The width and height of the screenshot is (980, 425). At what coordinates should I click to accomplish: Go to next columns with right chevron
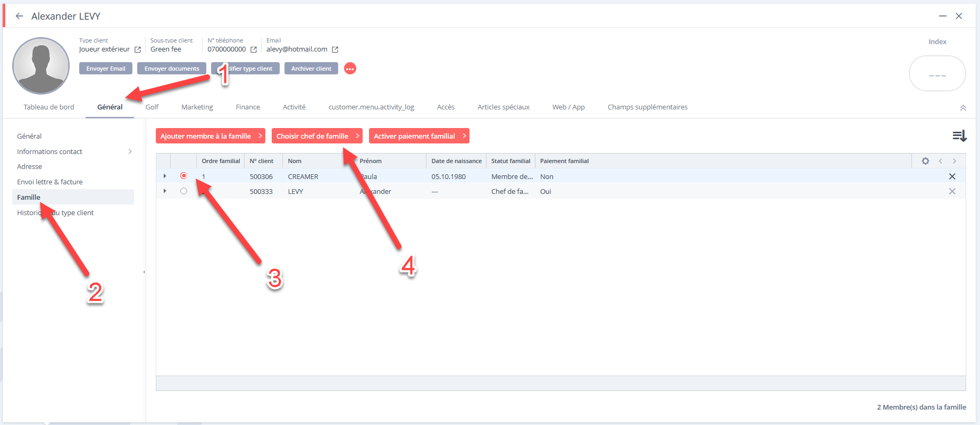[954, 161]
